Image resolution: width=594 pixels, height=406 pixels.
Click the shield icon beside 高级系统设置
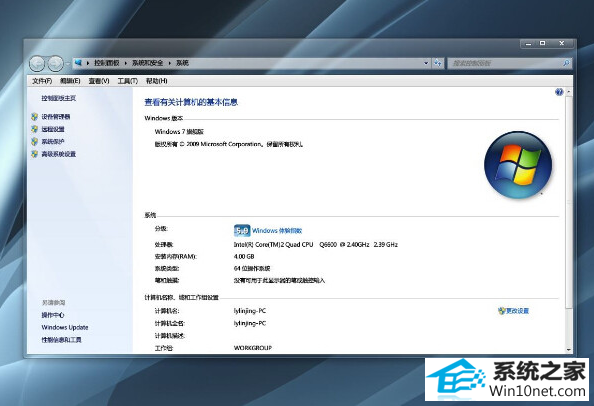pos(34,154)
